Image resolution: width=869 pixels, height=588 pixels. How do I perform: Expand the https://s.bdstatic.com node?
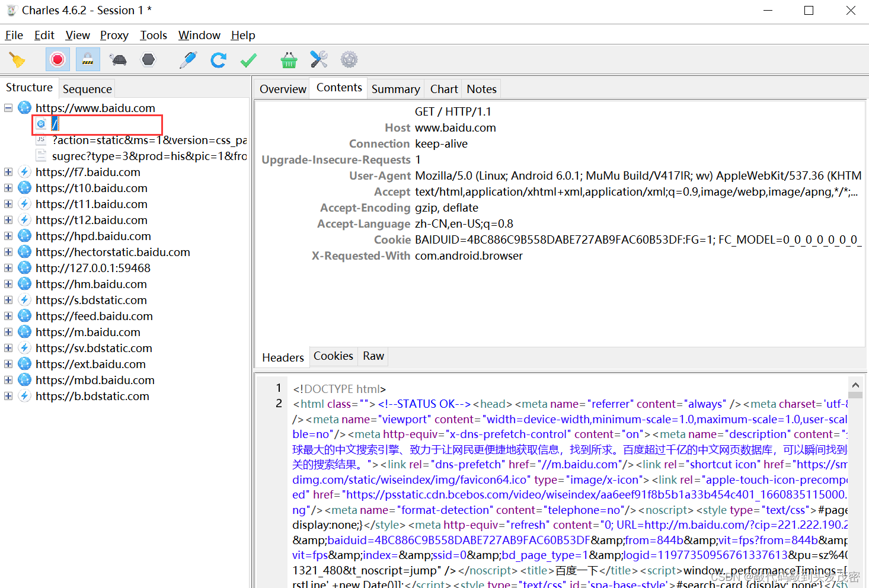8,300
